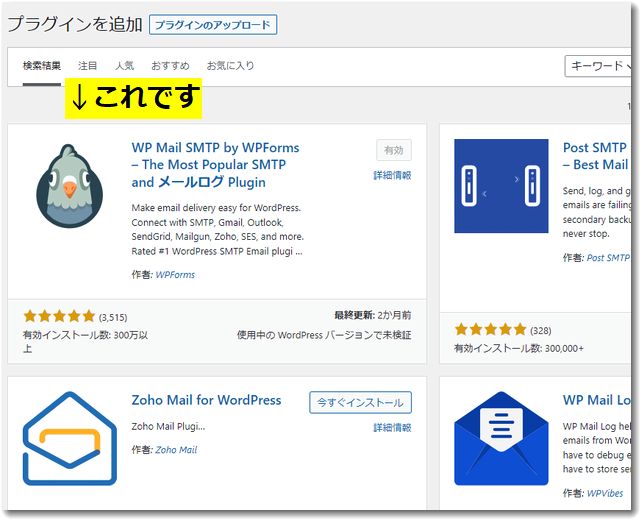Image resolution: width=640 pixels, height=519 pixels.
Task: Click Post SMTP star rating
Action: [x=490, y=329]
